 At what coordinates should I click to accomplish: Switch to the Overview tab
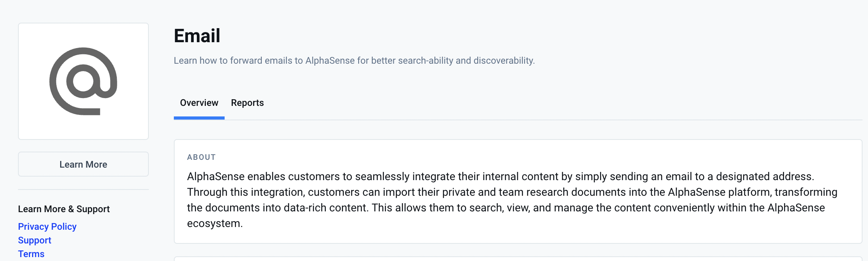tap(199, 103)
